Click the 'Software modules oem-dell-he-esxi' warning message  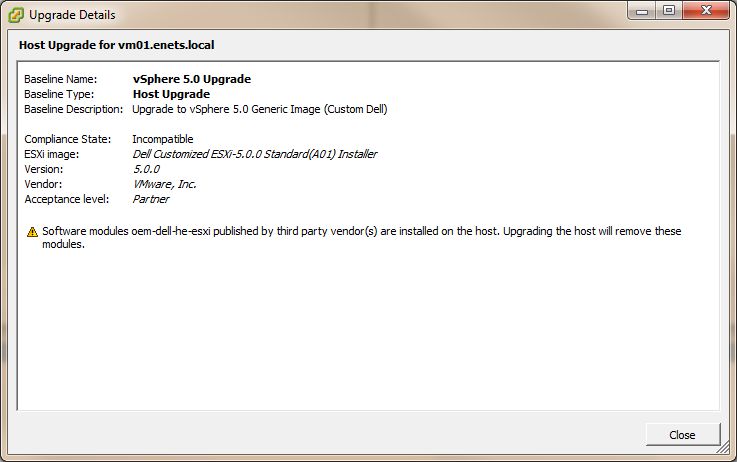point(361,237)
